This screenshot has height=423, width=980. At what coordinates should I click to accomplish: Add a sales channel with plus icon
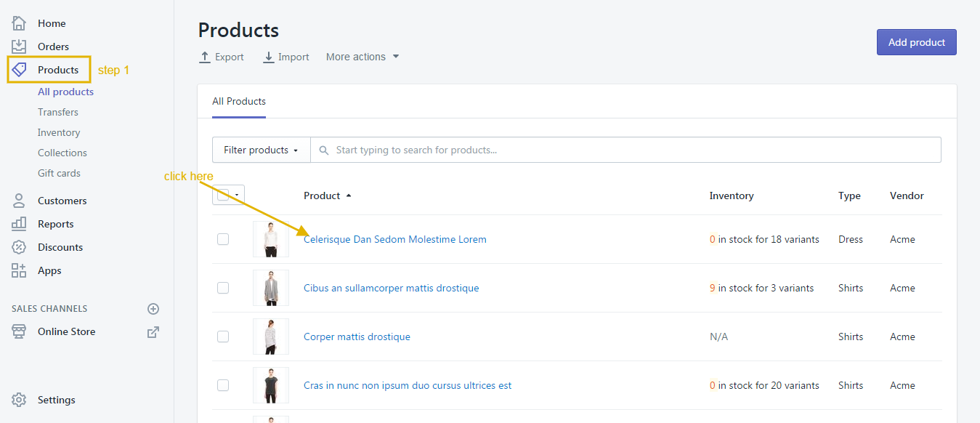(x=153, y=309)
